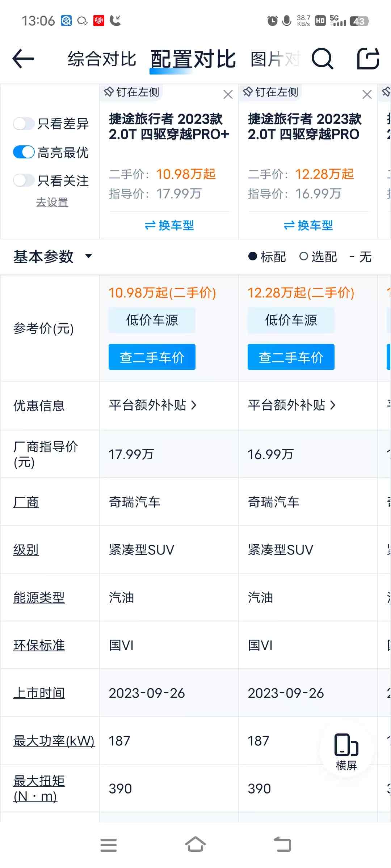
Task: Tap the back arrow icon
Action: click(x=23, y=59)
